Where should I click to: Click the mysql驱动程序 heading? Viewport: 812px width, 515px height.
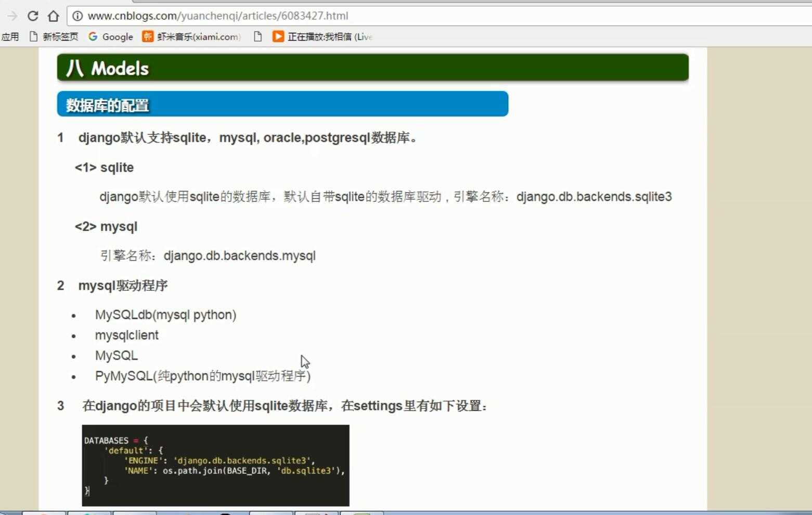(123, 286)
